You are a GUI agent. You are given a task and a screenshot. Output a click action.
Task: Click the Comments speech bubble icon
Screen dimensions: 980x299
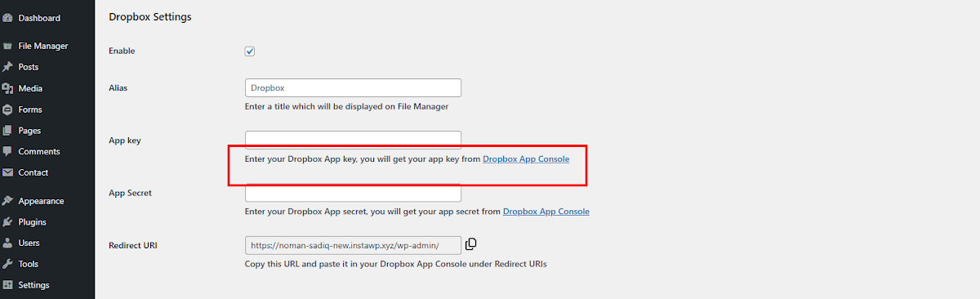pyautogui.click(x=7, y=152)
